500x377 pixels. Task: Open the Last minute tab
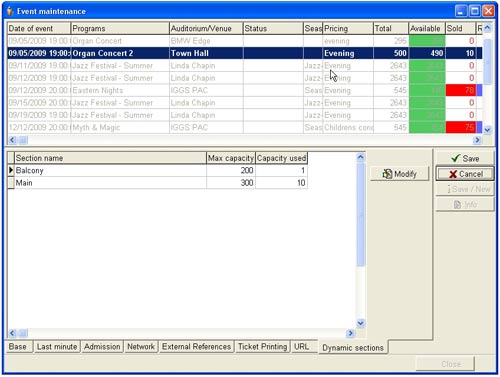[x=57, y=347]
